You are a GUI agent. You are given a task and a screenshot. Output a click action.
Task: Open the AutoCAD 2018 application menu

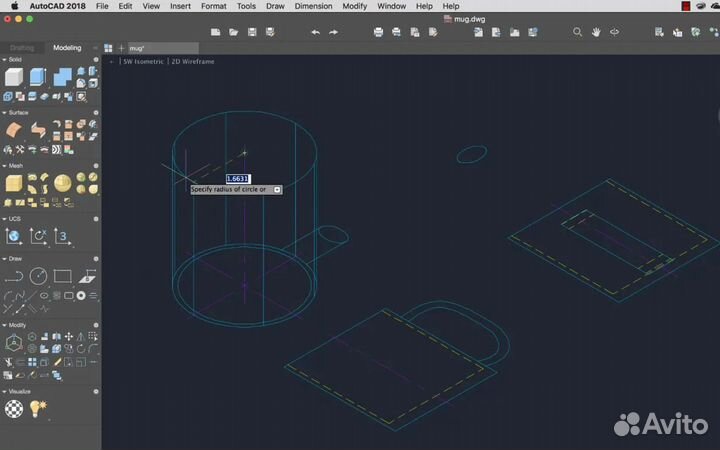coord(57,6)
